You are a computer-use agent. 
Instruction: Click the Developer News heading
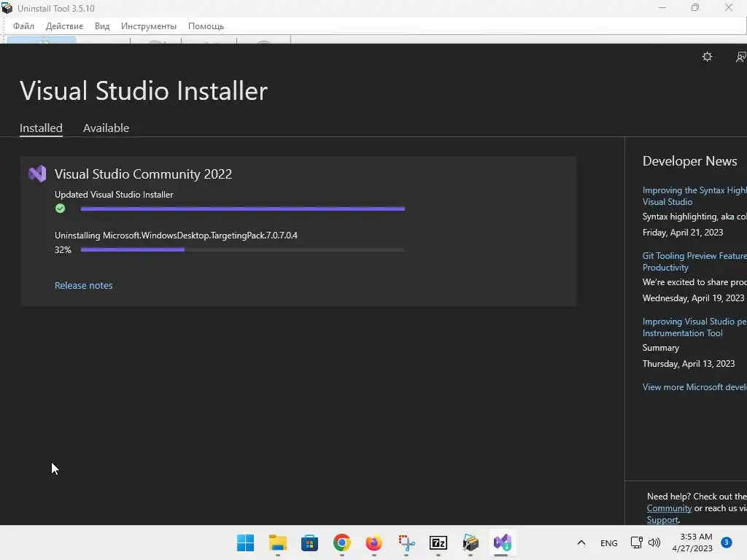click(x=689, y=161)
